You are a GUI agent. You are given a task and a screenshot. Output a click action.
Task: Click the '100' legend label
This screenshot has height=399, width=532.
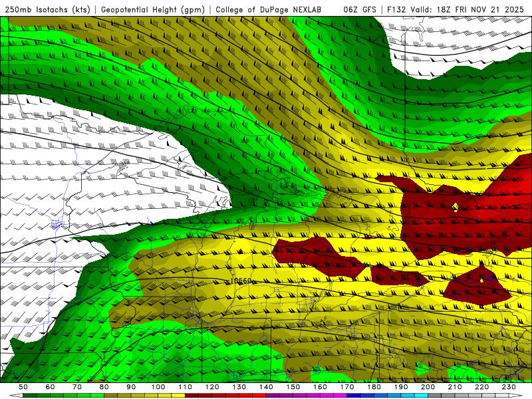pos(158,387)
